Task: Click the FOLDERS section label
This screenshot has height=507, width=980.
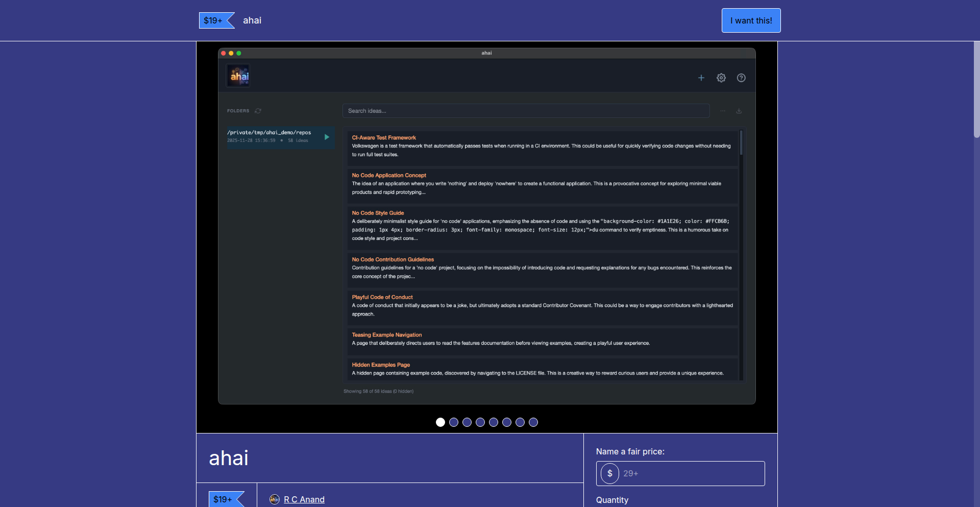Action: 238,111
